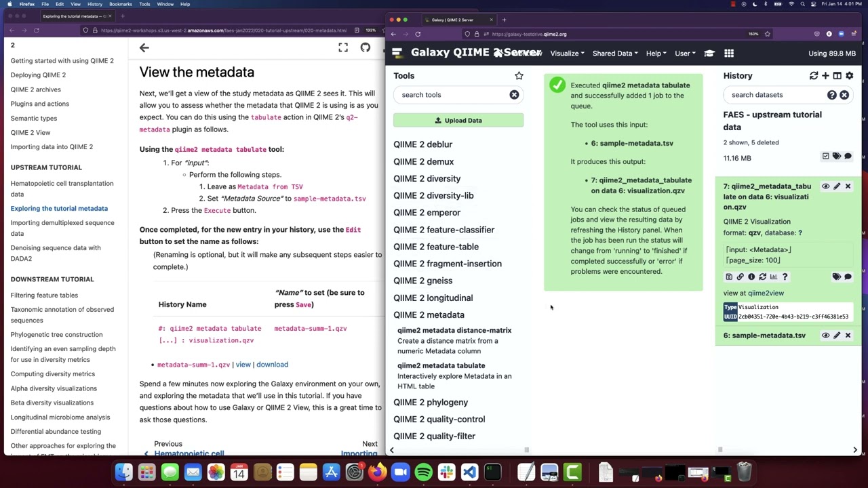Expand the QIIME 2 phylogeny section
868x488 pixels.
point(431,402)
